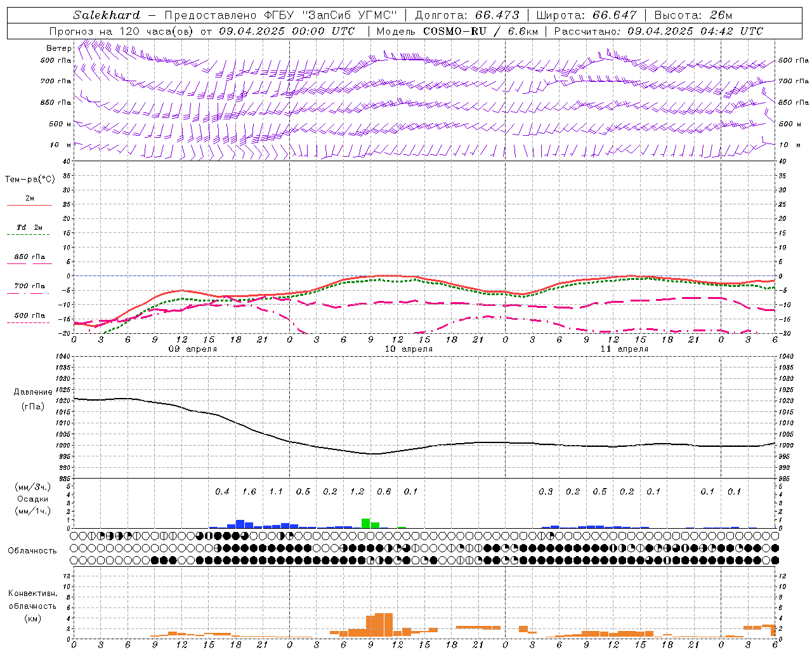Click the (гПа) unit label under Давление

33,407
